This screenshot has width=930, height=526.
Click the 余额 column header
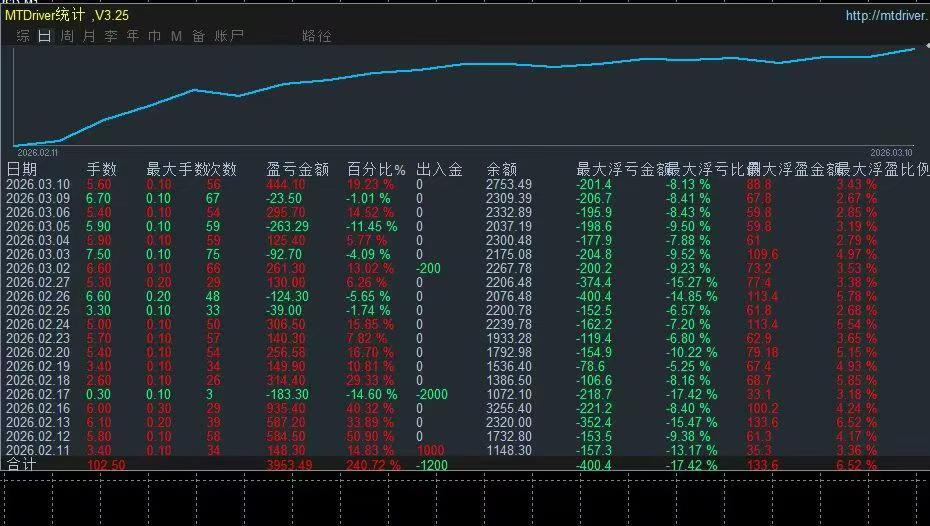coord(502,170)
